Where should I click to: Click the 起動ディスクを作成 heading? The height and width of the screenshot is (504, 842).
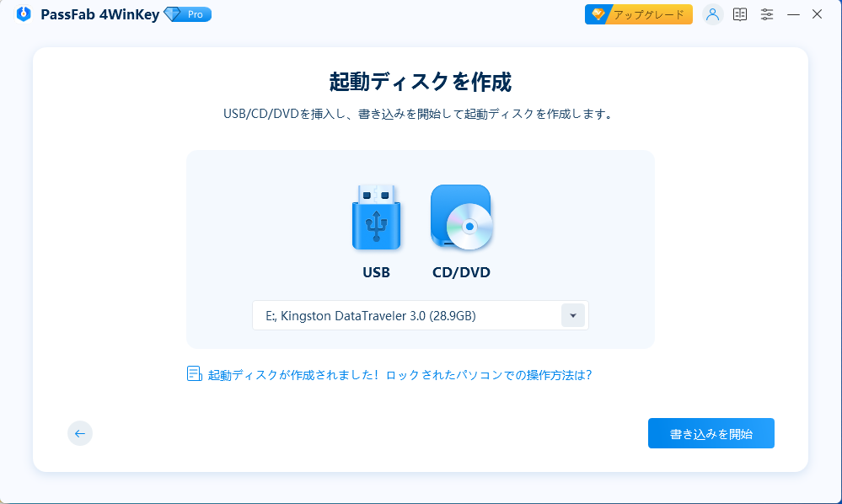(x=421, y=82)
